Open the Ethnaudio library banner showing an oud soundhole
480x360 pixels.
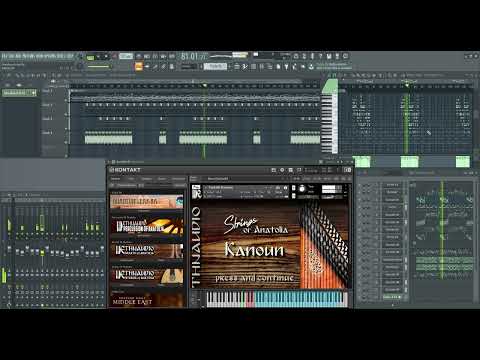click(x=147, y=276)
